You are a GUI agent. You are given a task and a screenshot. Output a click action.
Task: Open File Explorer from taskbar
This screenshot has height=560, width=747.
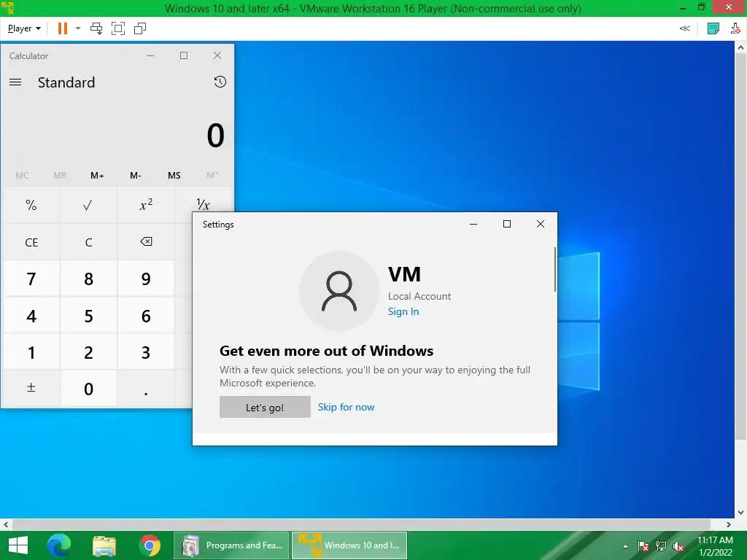tap(104, 545)
